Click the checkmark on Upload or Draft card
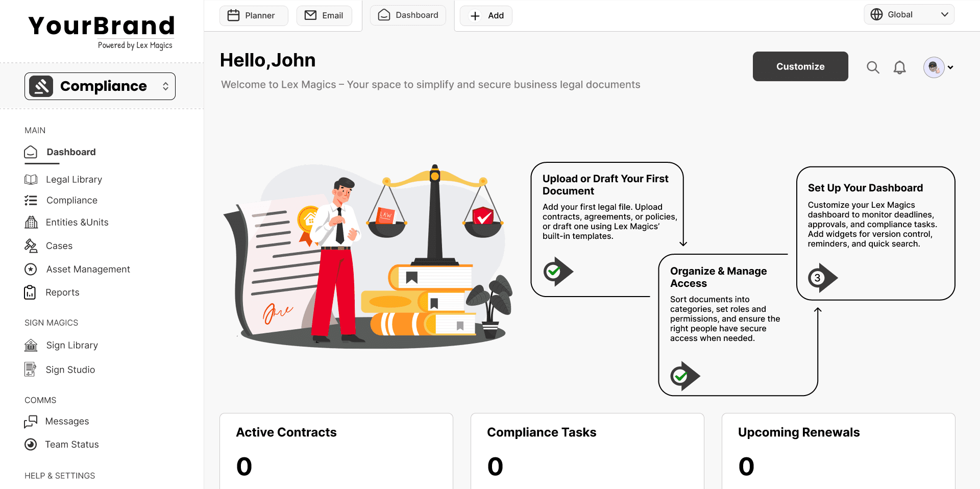This screenshot has width=980, height=489. 558,272
